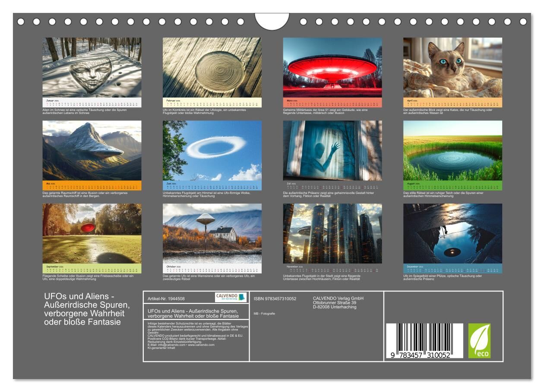Click the Artikel-Nr. 1944508 text
This screenshot has height=392, width=544.
[166, 298]
